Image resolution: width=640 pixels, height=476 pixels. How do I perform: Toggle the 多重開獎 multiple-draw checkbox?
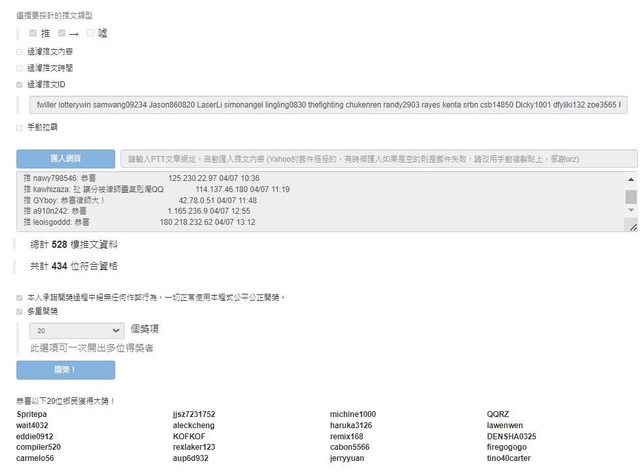(20, 312)
